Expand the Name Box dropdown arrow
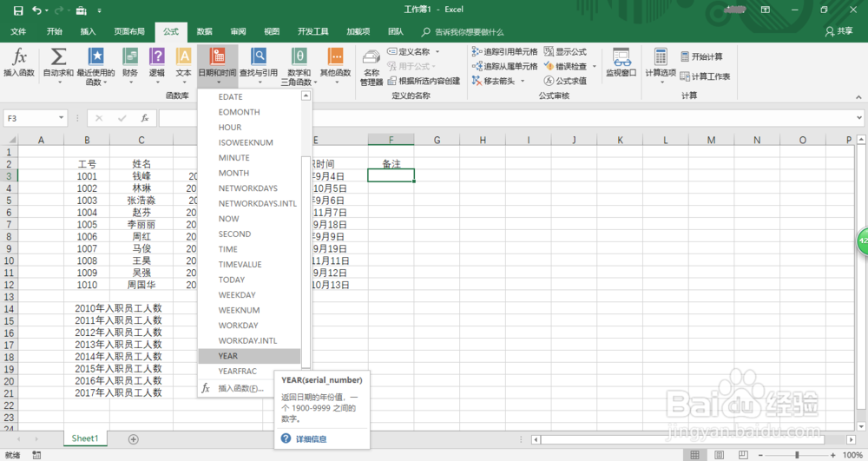The width and height of the screenshot is (868, 461). (x=61, y=118)
